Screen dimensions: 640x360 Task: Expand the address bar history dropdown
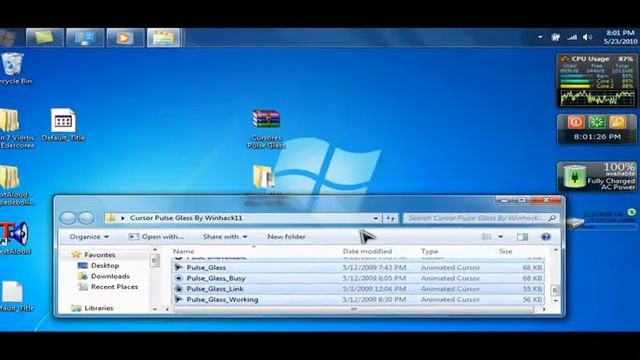(376, 218)
